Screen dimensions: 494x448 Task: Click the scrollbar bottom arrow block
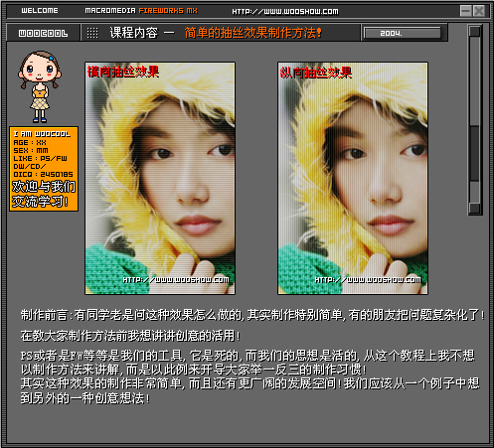pos(475,208)
